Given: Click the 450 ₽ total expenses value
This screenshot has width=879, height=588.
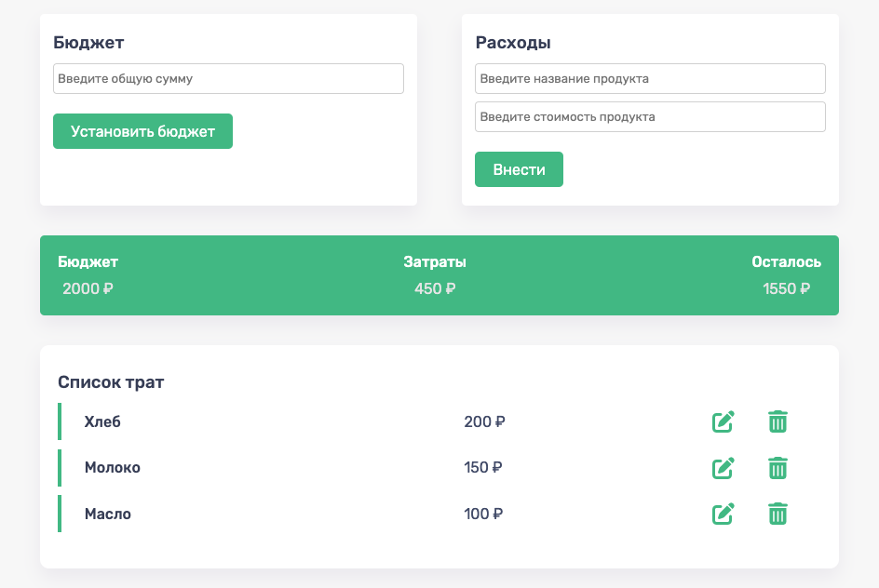Looking at the screenshot, I should pos(435,288).
